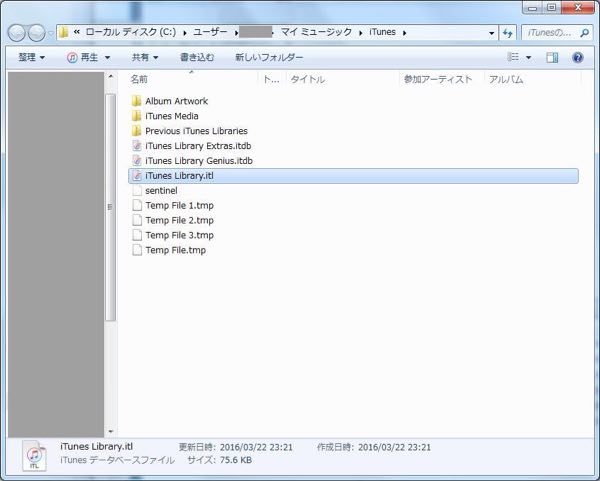
Task: Click the Back navigation arrow
Action: (x=17, y=33)
